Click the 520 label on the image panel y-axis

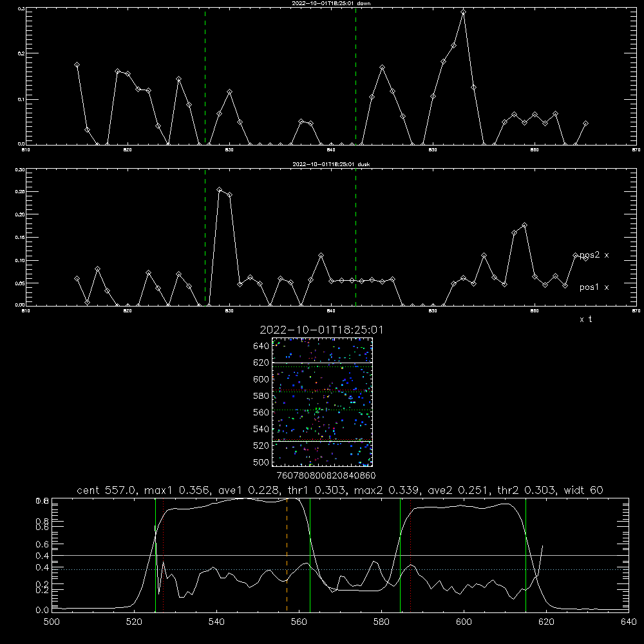click(261, 446)
